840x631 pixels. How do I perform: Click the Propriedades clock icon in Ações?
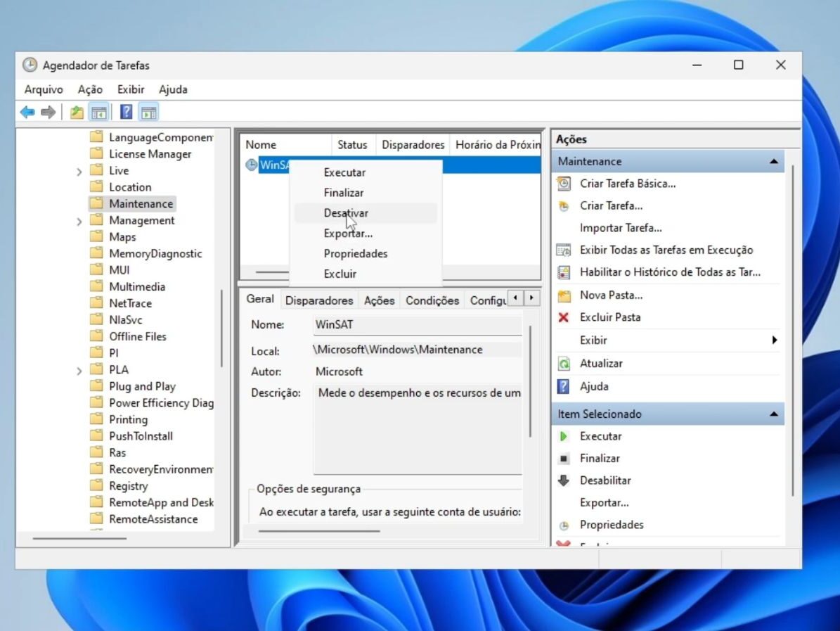564,525
